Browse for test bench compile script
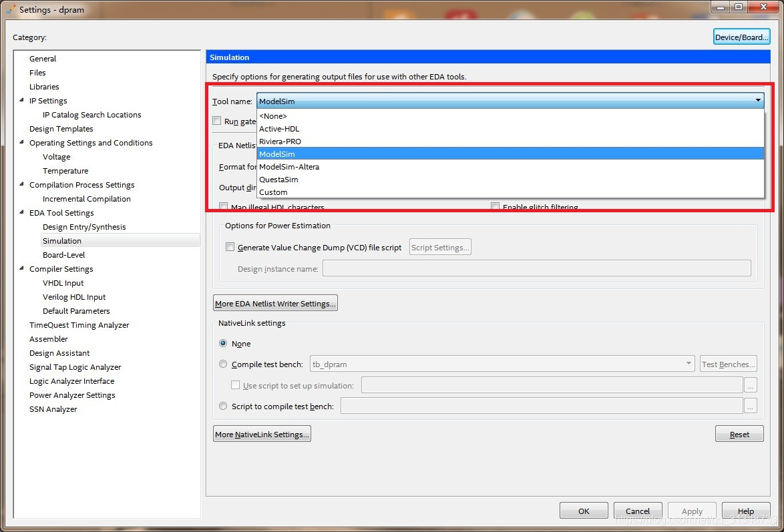Viewport: 784px width, 532px height. pyautogui.click(x=751, y=406)
